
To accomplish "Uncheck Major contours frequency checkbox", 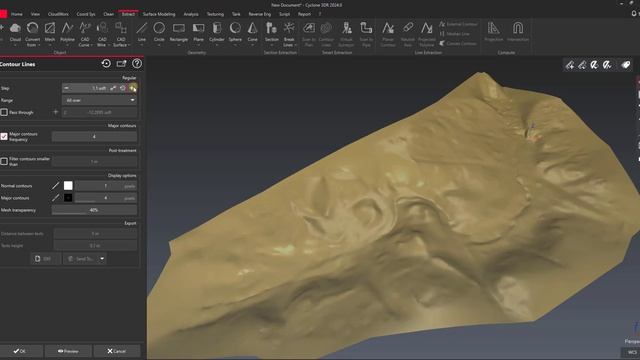I will (x=4, y=137).
